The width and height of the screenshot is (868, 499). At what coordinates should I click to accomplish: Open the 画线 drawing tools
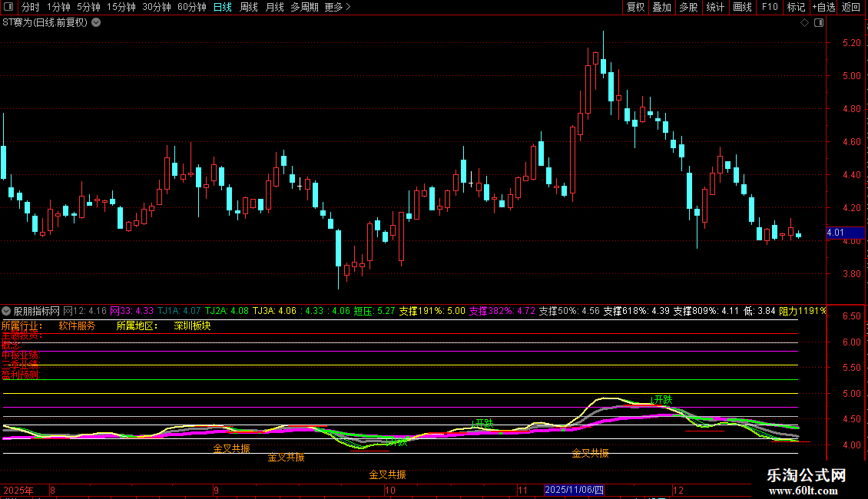[x=742, y=7]
